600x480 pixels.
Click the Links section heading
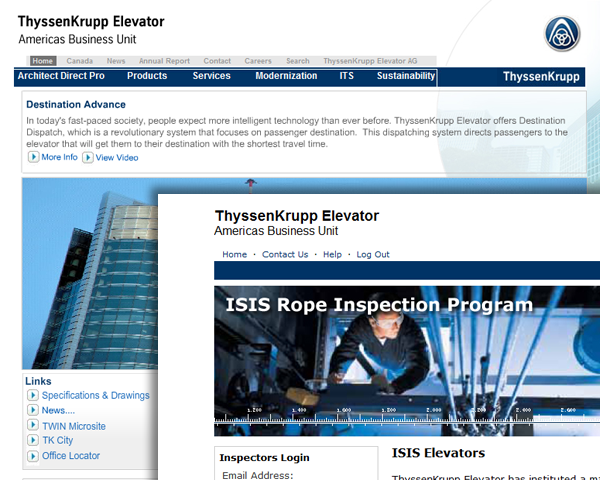point(38,381)
